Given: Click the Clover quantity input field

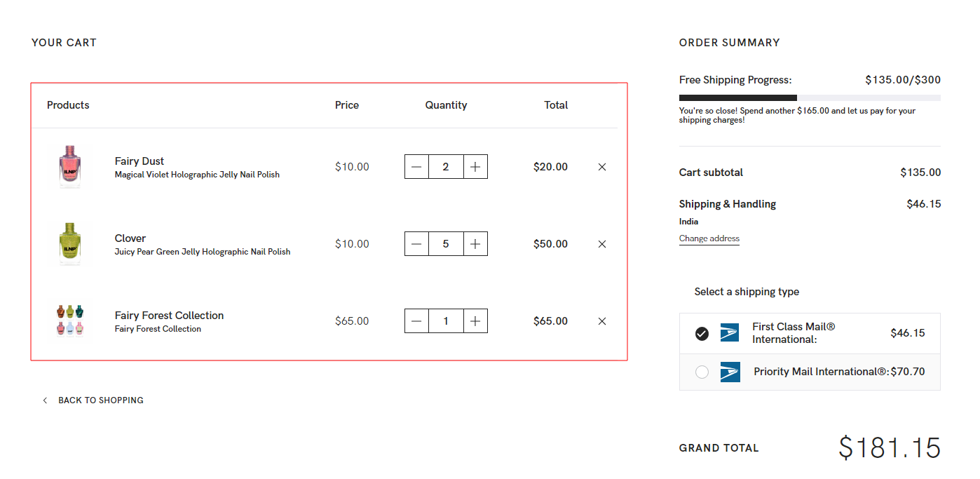Looking at the screenshot, I should [x=446, y=243].
